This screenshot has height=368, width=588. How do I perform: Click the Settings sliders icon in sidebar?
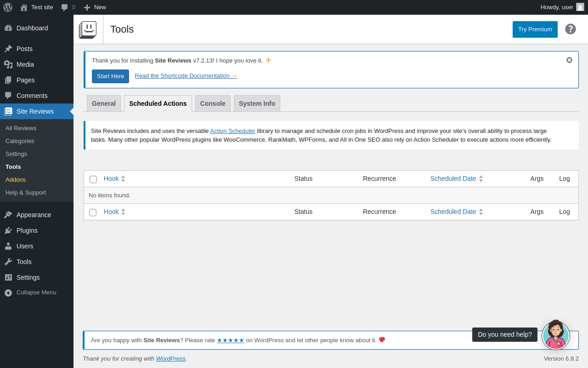(x=8, y=277)
